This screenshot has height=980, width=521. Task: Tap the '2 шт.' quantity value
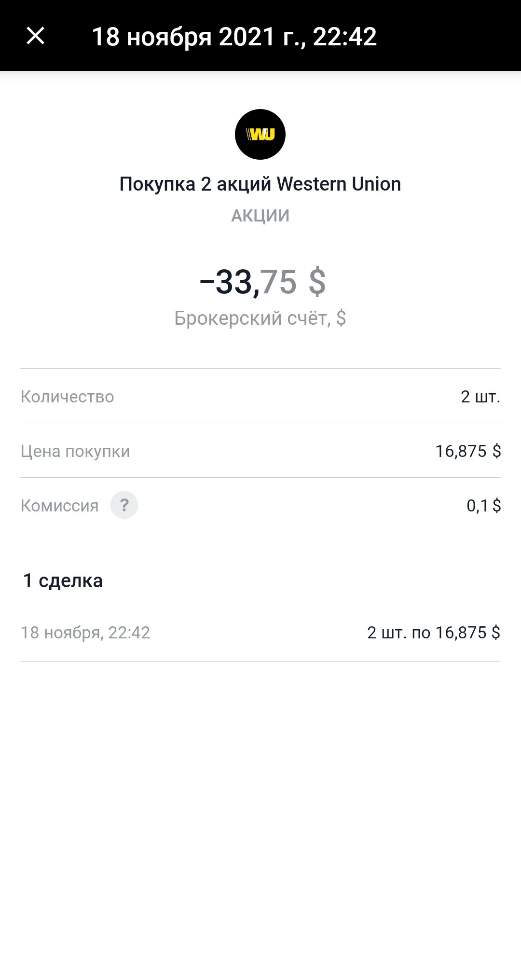[480, 397]
